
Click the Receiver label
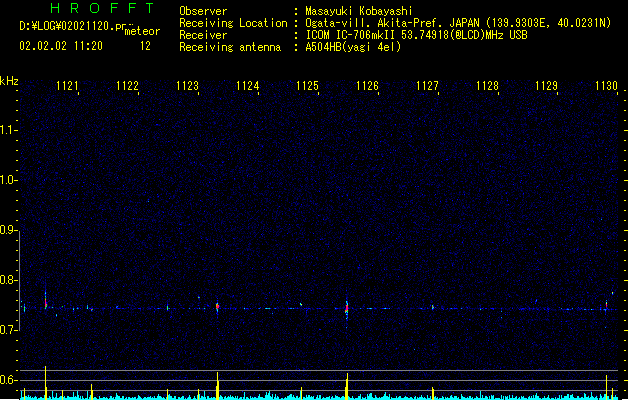click(x=203, y=35)
